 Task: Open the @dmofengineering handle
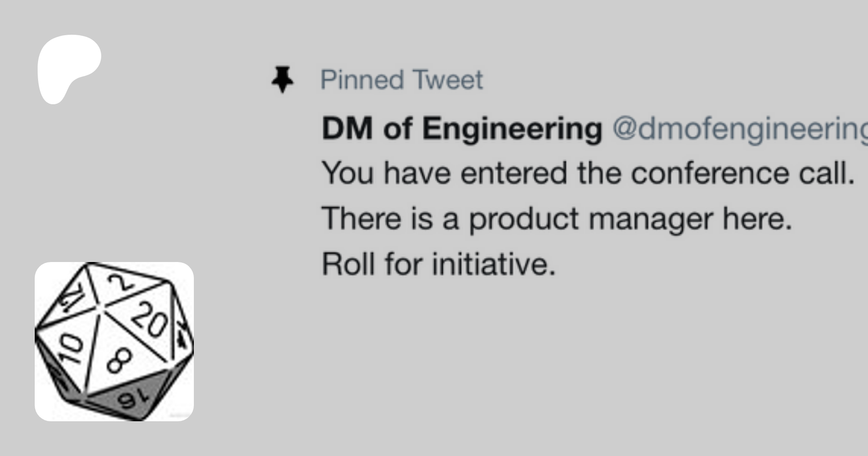point(738,129)
